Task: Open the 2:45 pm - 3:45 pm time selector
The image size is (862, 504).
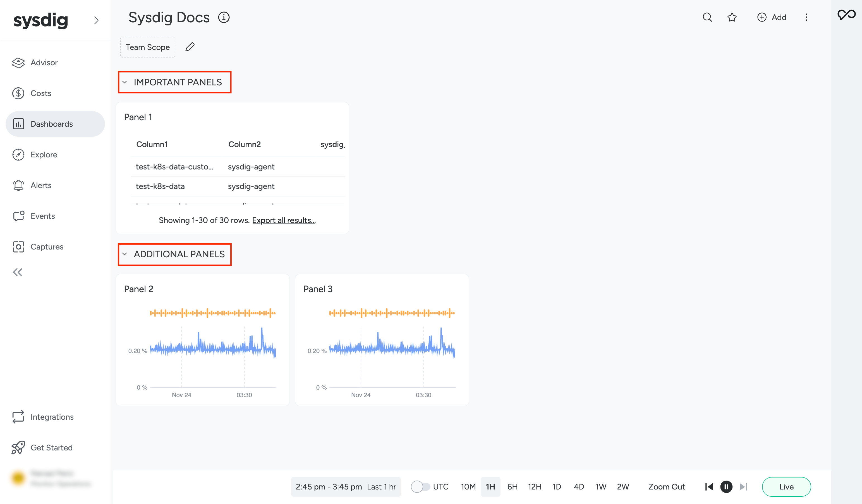Action: [x=346, y=487]
